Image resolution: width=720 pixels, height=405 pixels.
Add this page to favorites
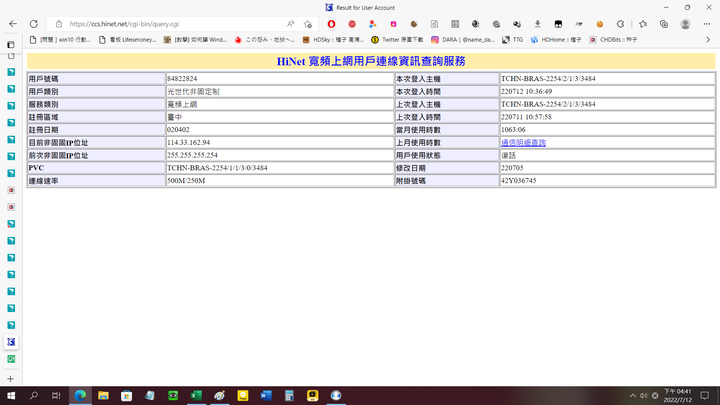coord(308,24)
